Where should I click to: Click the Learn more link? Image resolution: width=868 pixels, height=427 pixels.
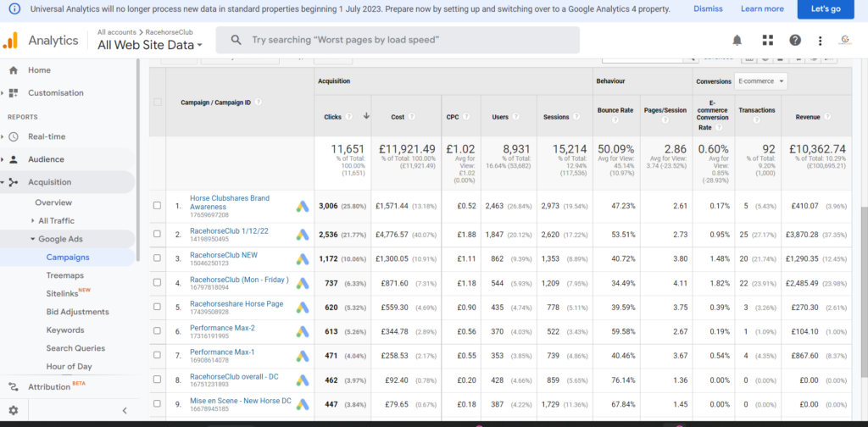click(x=762, y=8)
